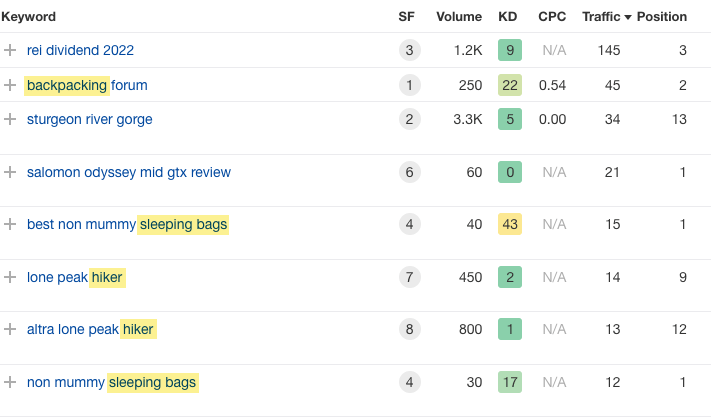Click SF badge 3 for 'rei dividend 2022'
The height and width of the screenshot is (417, 711).
pyautogui.click(x=408, y=50)
